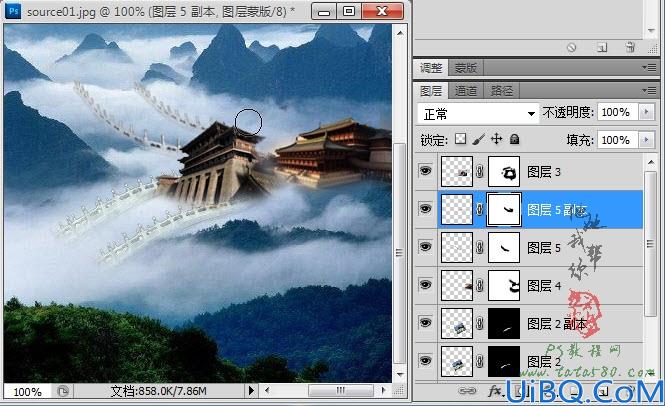Image resolution: width=665 pixels, height=406 pixels.
Task: Select the 图层 tab
Action: pos(431,91)
